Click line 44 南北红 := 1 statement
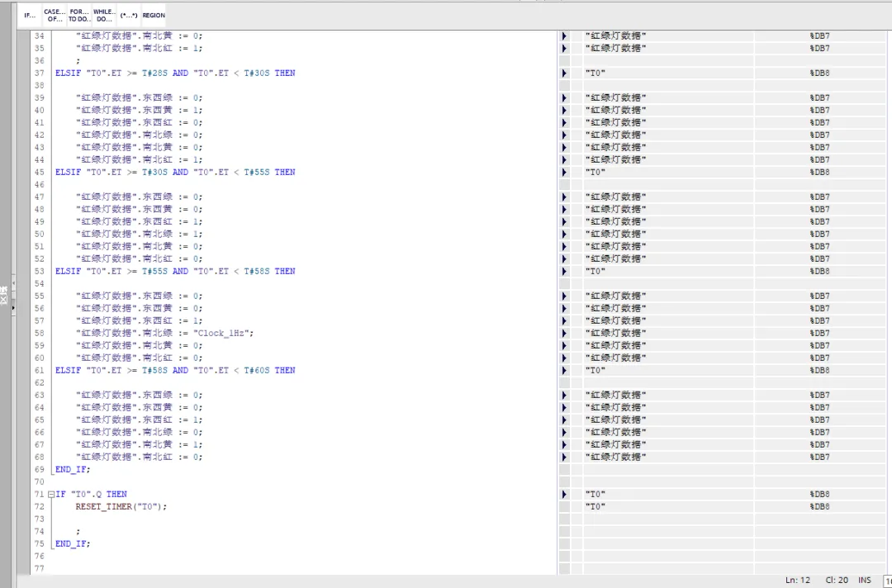The image size is (892, 588). pos(139,159)
